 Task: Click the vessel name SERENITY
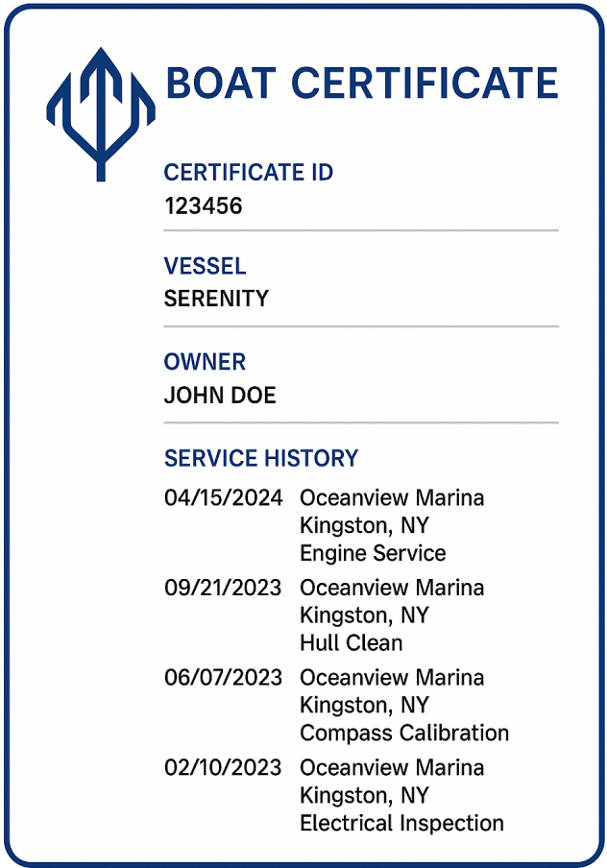point(216,299)
